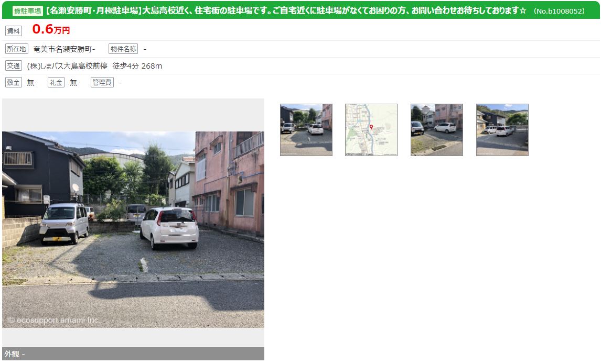Select the third thumbnail photo
Image resolution: width=601 pixels, height=364 pixels.
pyautogui.click(x=436, y=130)
